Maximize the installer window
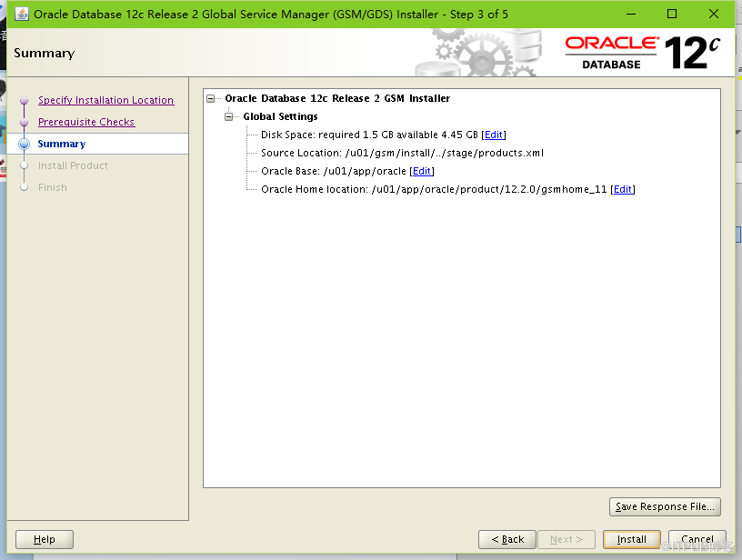 tap(671, 15)
